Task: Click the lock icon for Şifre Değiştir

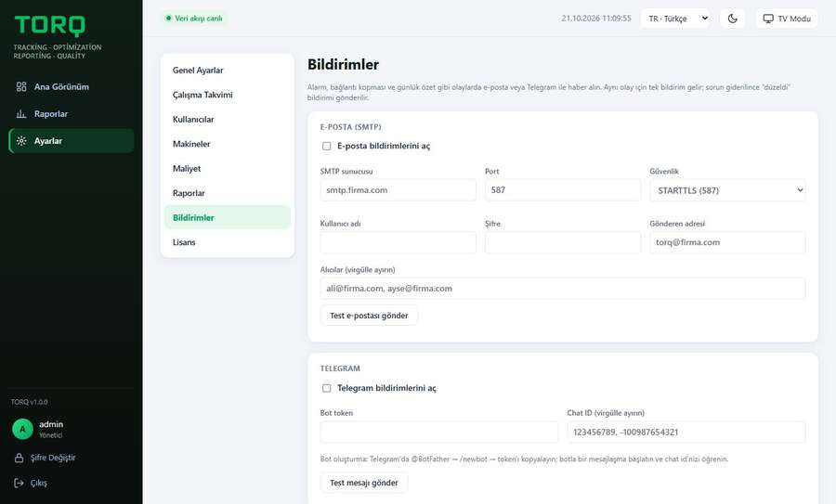Action: [x=20, y=459]
